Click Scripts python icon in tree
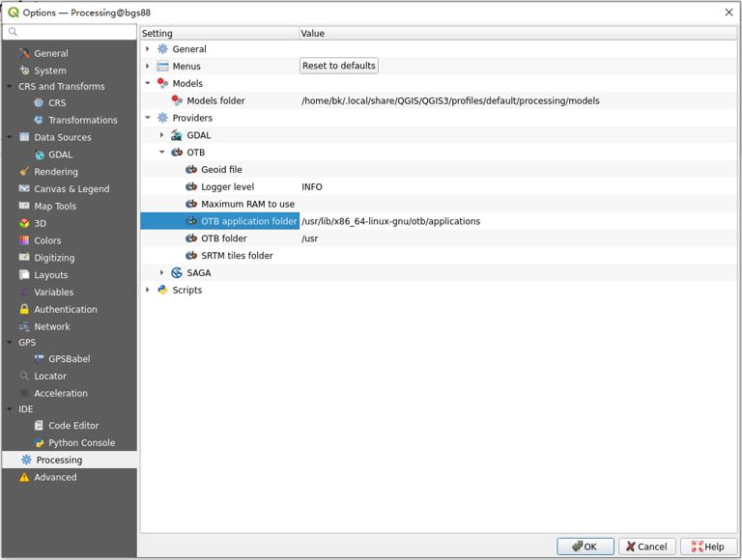The image size is (742, 560). (162, 290)
